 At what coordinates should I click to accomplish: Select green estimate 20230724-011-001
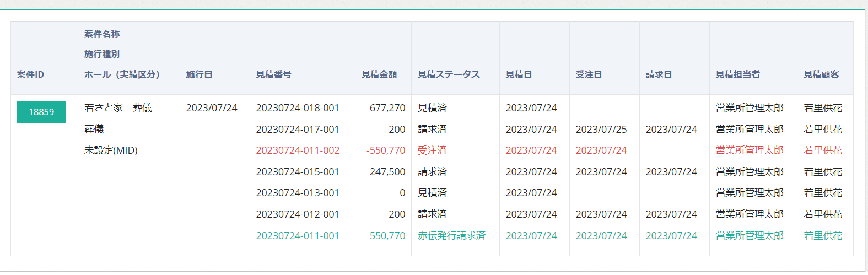[298, 236]
